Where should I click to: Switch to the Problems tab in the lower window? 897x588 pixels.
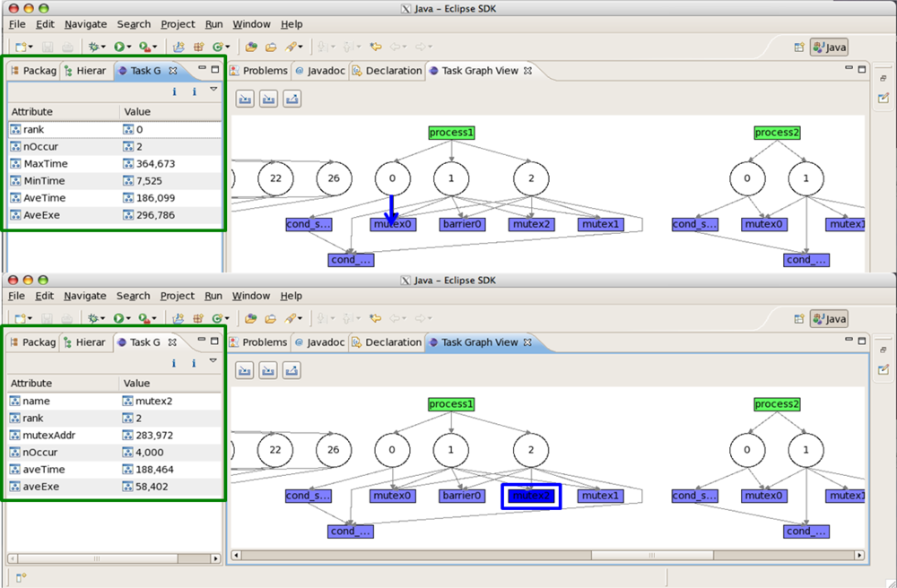(258, 342)
